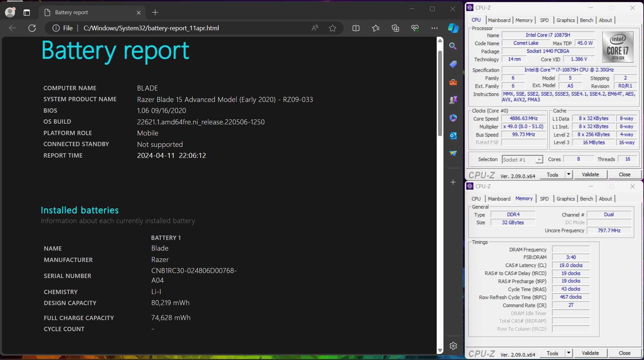Click the top CPU-Z title bar icon
The image size is (644, 360).
[470, 7]
